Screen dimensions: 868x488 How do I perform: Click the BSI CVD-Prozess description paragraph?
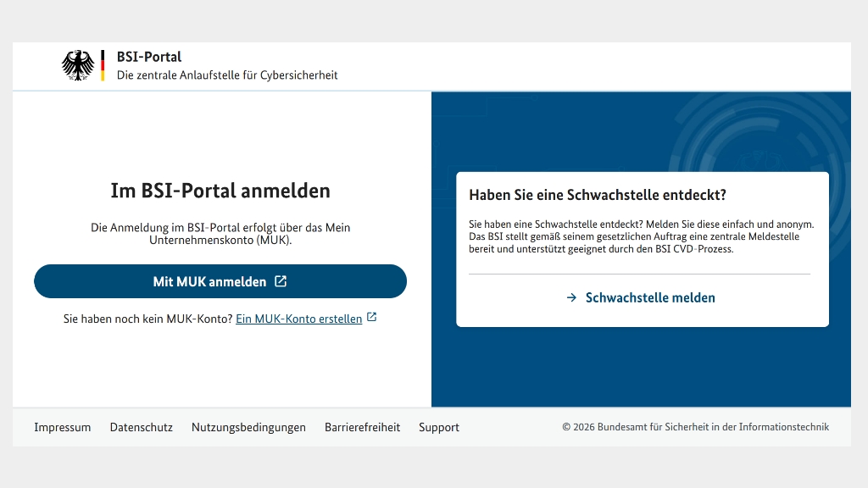coord(640,236)
